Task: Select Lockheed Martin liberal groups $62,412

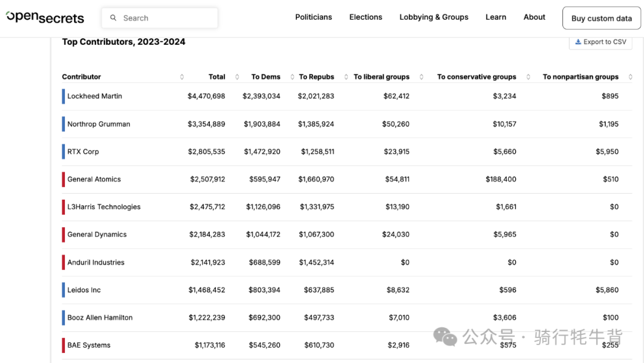Action: [x=397, y=96]
